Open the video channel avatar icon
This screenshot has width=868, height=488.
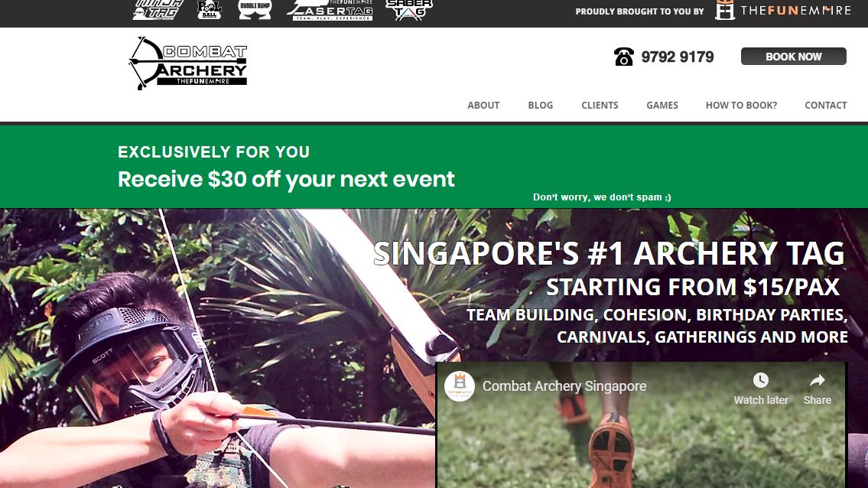(460, 386)
